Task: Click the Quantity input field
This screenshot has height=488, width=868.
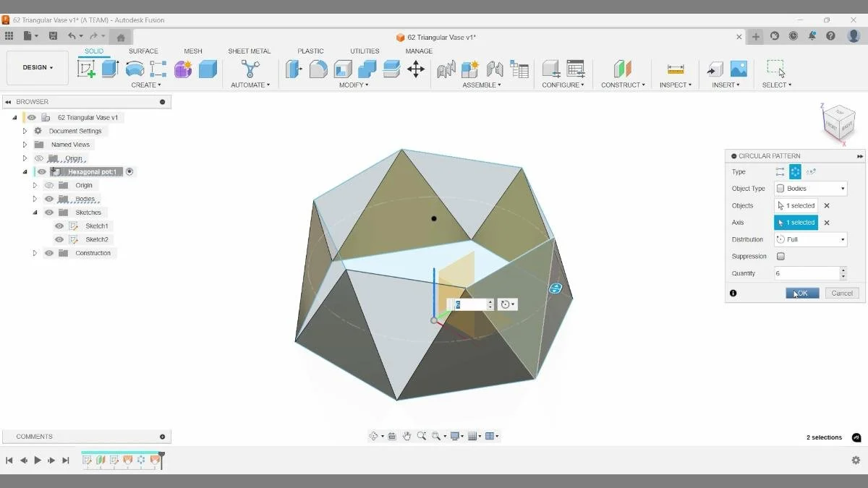Action: 807,273
